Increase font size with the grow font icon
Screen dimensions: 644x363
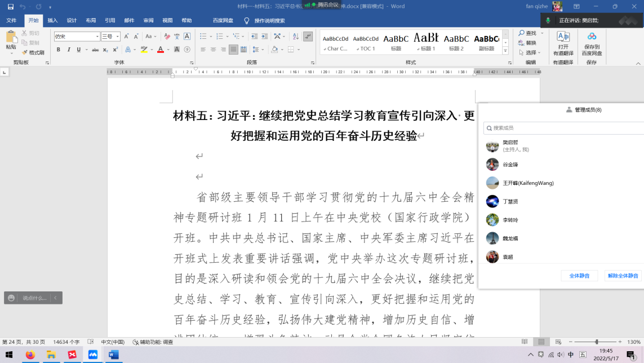[x=127, y=37]
